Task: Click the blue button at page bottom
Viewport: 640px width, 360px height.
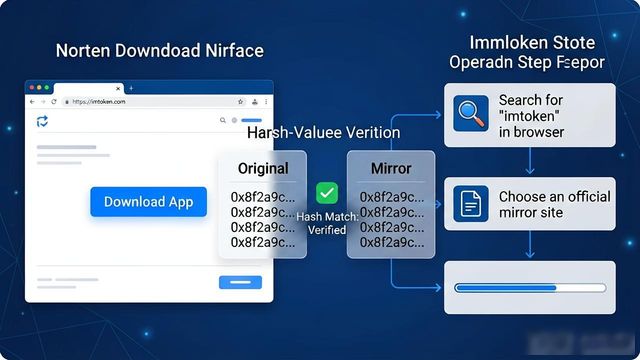Action: 240,282
